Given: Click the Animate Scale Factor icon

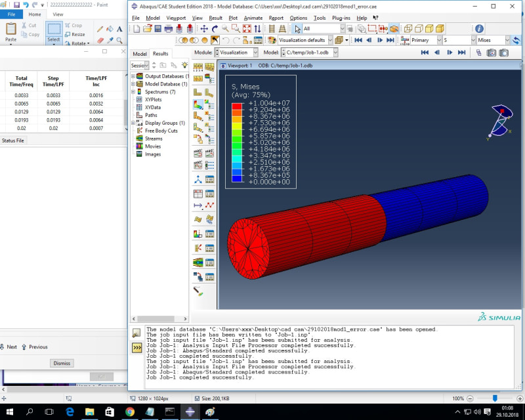Looking at the screenshot, I should 198,154.
